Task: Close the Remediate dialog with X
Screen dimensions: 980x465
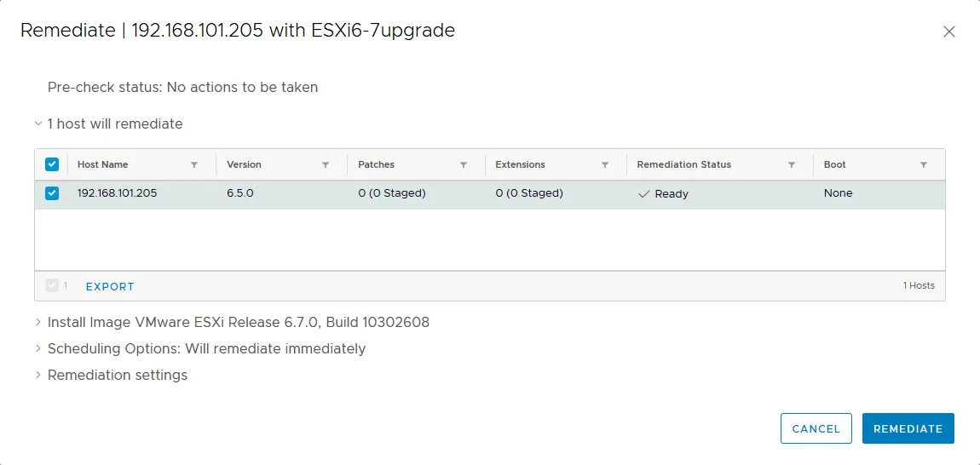Action: tap(949, 32)
